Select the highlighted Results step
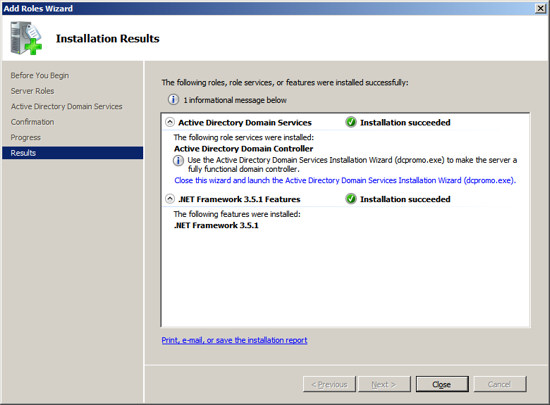The height and width of the screenshot is (405, 550). tap(72, 153)
